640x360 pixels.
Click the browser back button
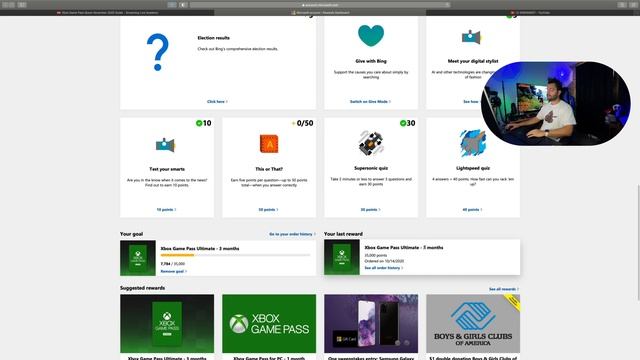click(6, 5)
